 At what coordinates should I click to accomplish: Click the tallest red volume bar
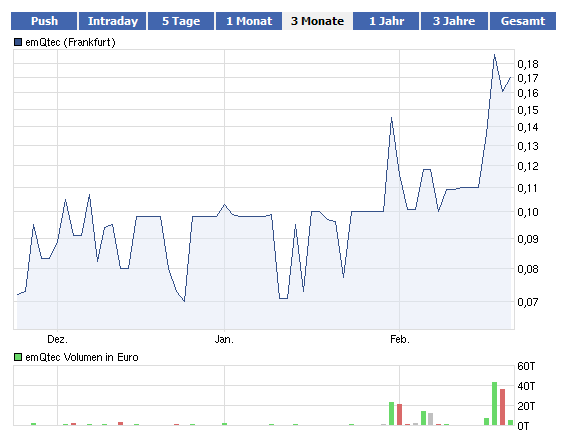tap(502, 407)
